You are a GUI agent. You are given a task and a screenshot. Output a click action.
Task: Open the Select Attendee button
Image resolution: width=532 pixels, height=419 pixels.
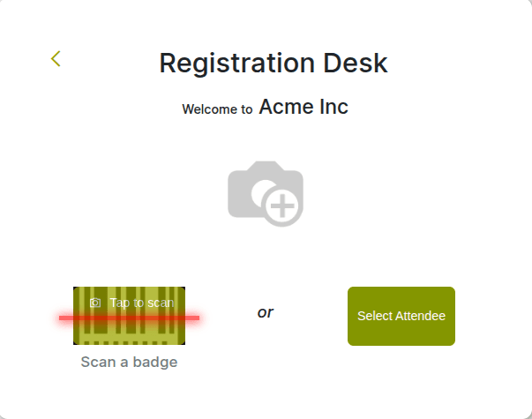click(401, 316)
